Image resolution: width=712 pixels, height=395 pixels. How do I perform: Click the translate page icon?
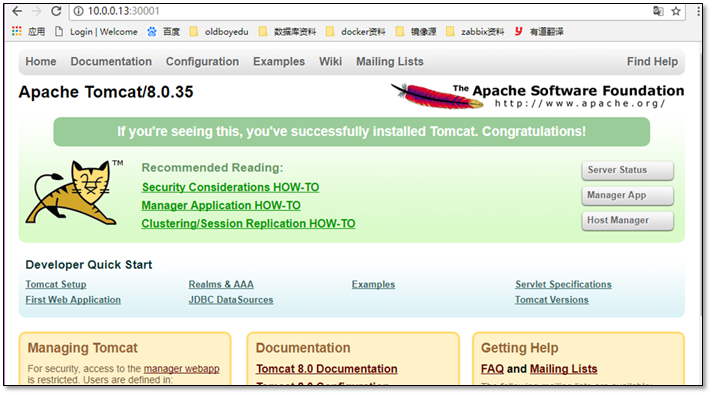[658, 11]
